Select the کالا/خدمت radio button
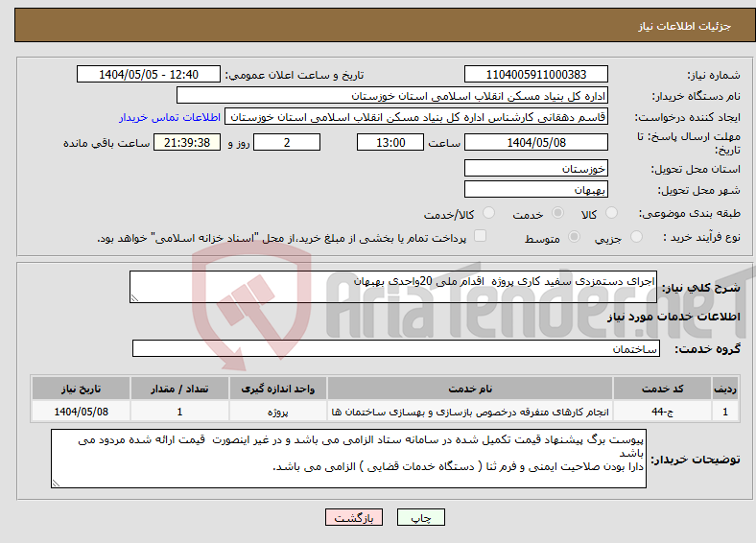Screen dimensions: 756x543 coord(489,213)
